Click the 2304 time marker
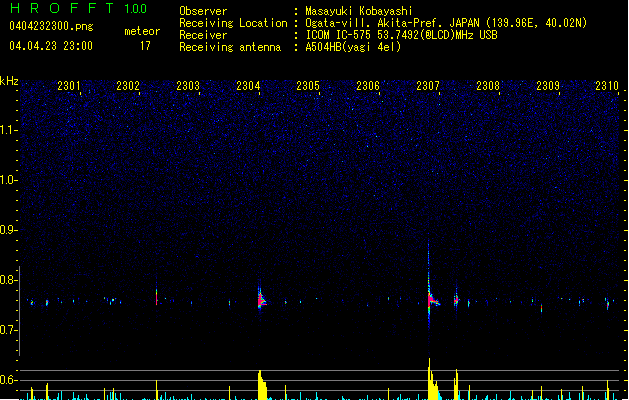The width and height of the screenshot is (629, 400). 248,86
